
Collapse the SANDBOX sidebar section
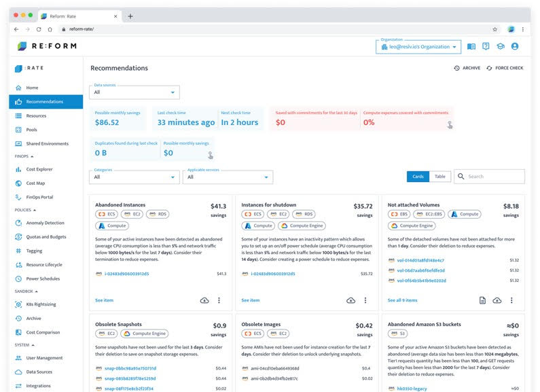pyautogui.click(x=26, y=291)
